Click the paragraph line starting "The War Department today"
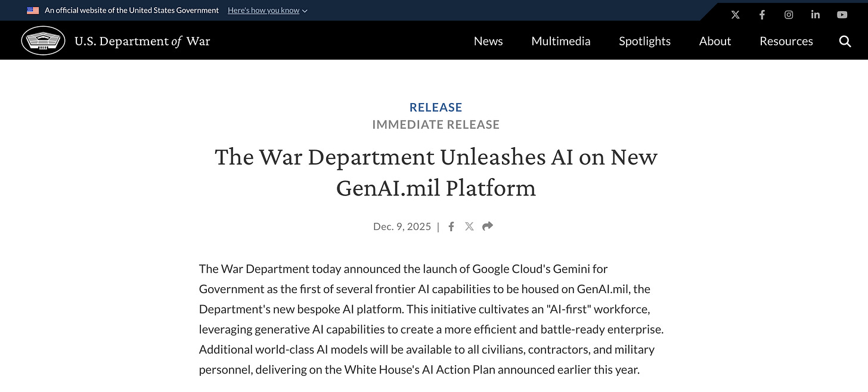Screen dimensions: 868x392 coord(404,269)
